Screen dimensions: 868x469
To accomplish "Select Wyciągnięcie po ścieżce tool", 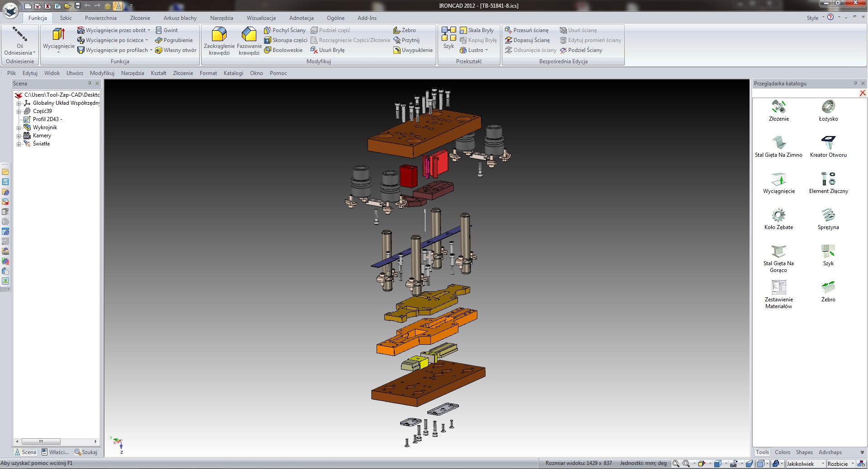I will pos(112,40).
